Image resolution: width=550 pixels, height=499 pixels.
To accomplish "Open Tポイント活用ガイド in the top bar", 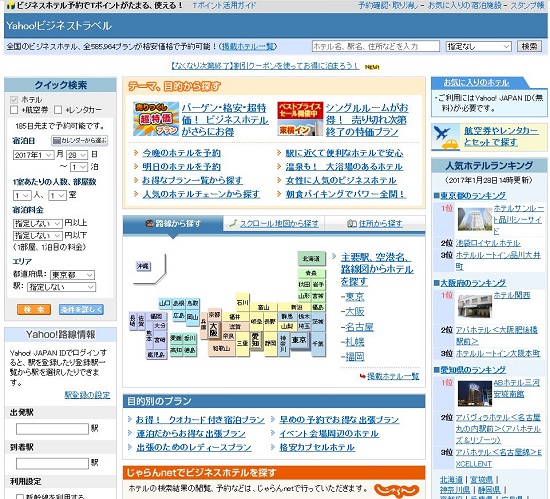I will [x=224, y=5].
